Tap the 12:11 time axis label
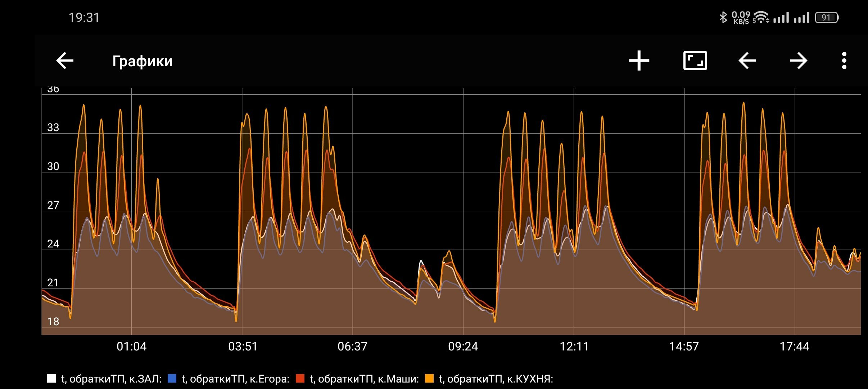 click(x=574, y=346)
